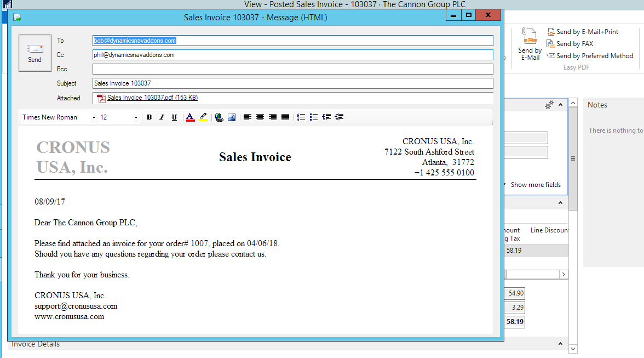Click the 7122 South Ashford Street address line
This screenshot has height=358, width=644.
click(429, 152)
